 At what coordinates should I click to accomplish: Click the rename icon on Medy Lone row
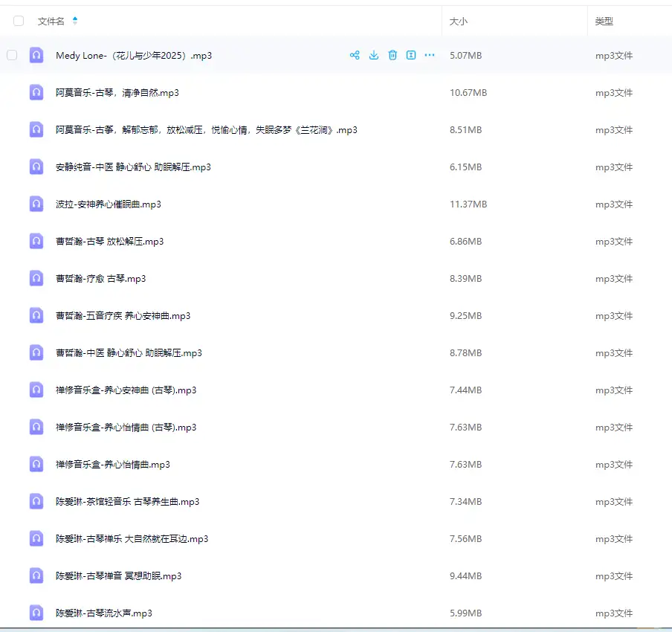click(x=411, y=55)
